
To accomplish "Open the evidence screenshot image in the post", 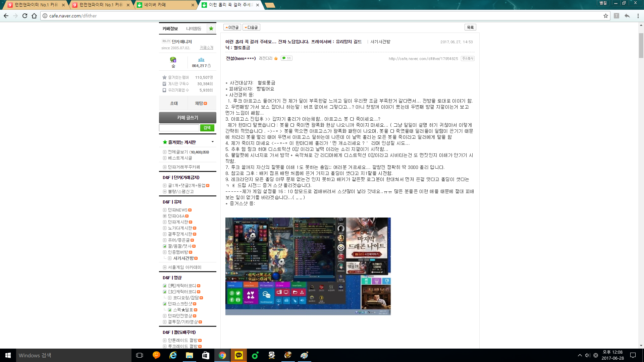I will point(308,266).
